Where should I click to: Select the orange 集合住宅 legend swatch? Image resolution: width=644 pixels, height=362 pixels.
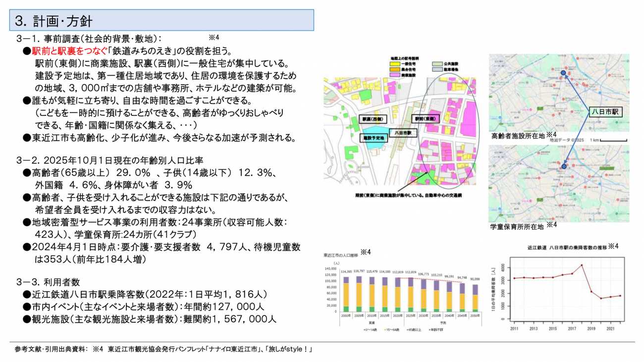tap(396, 69)
